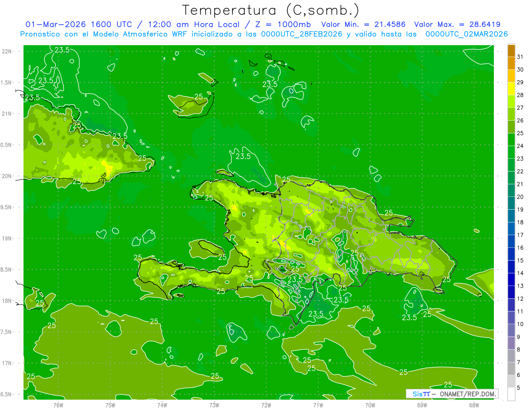This screenshot has width=532, height=411.
Task: Pick the olive swatch between 25 and 26
Action: (511, 127)
